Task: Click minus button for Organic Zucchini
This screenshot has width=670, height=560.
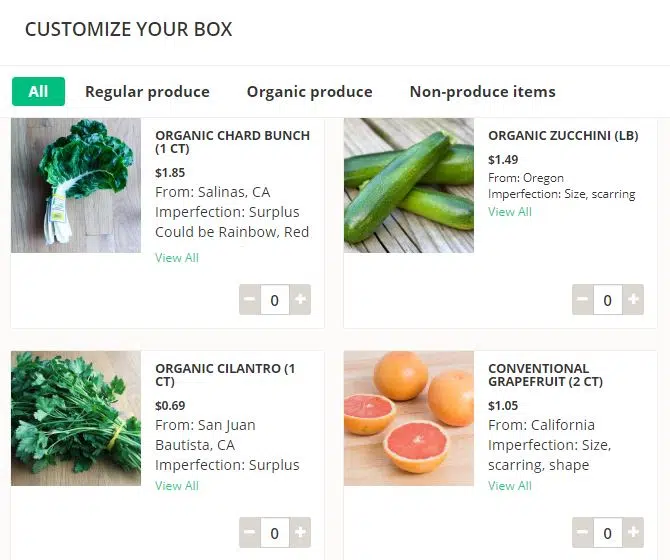Action: 582,299
